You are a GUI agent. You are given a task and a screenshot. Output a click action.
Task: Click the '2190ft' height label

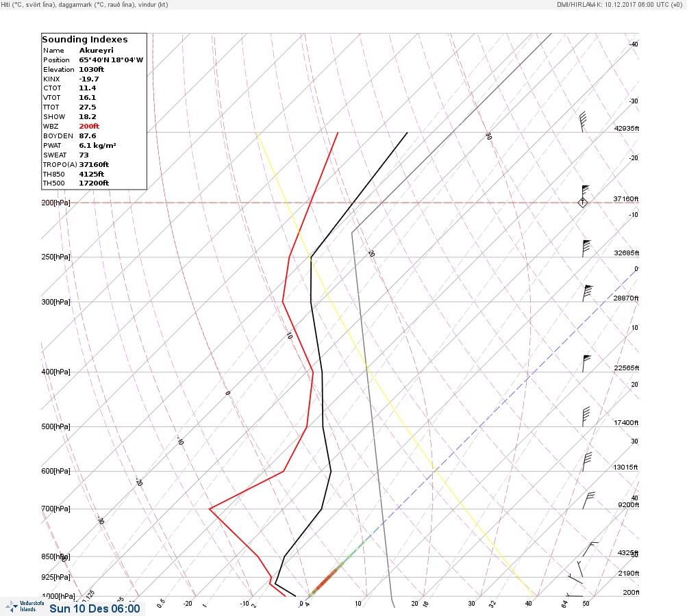[629, 573]
